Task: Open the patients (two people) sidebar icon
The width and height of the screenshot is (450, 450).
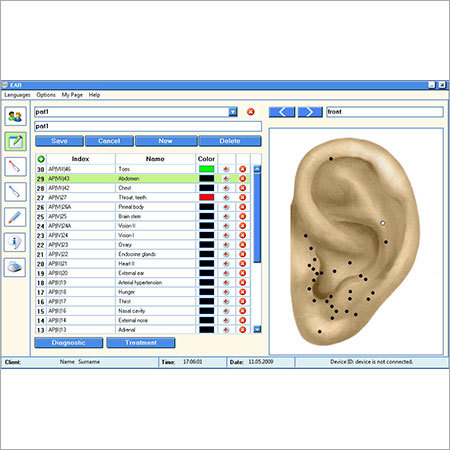Action: [15, 116]
